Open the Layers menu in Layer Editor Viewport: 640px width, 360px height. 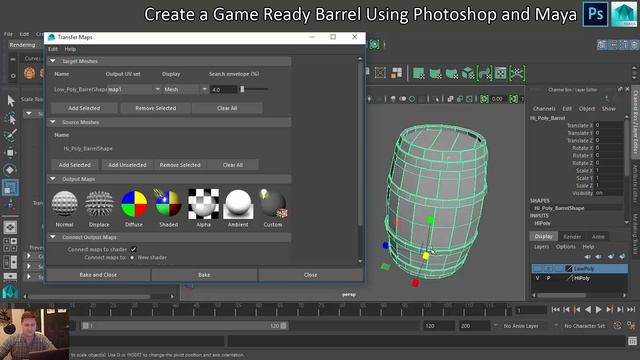(x=542, y=247)
